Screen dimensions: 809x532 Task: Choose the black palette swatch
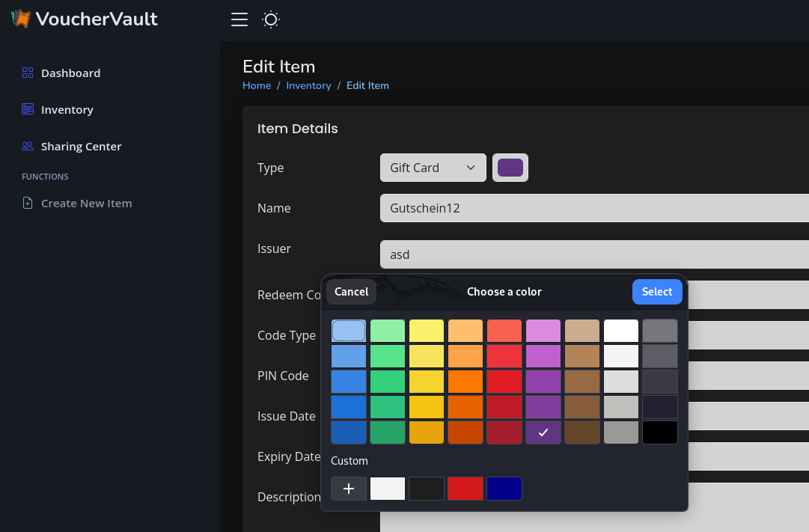[660, 432]
